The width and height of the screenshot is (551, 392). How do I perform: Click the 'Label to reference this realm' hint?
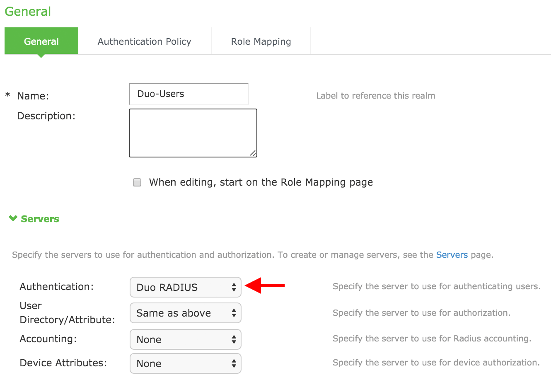(375, 96)
